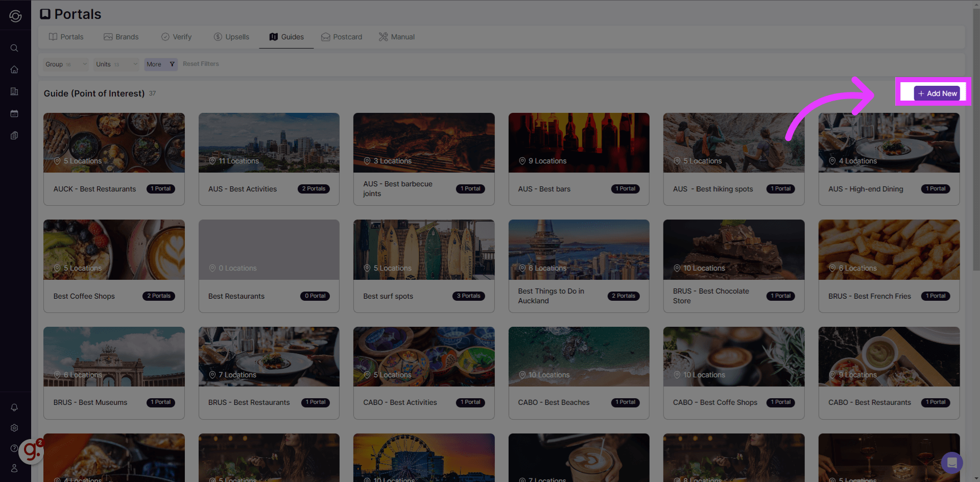Select the Postcard tab
The width and height of the screenshot is (980, 482).
(x=341, y=36)
